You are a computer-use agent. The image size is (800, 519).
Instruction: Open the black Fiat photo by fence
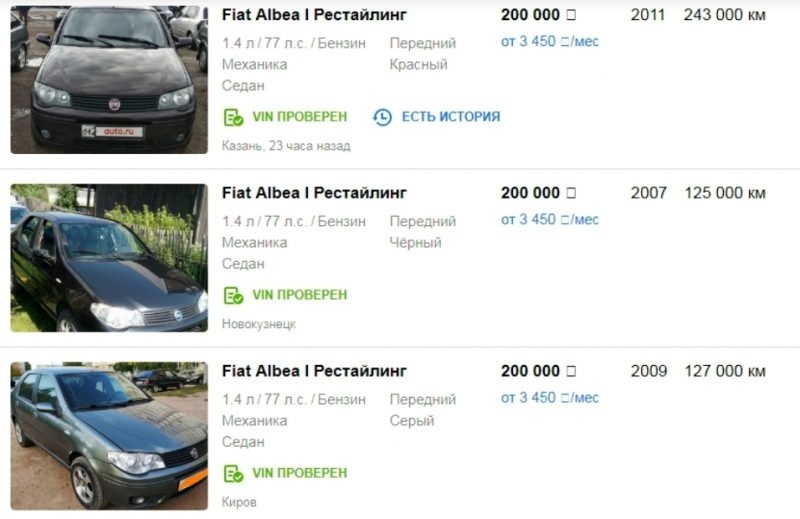tap(109, 258)
